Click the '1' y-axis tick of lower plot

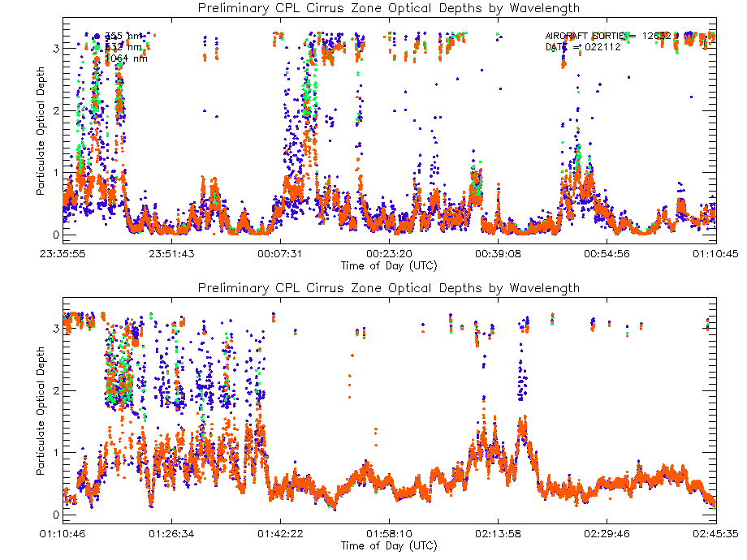click(x=56, y=453)
